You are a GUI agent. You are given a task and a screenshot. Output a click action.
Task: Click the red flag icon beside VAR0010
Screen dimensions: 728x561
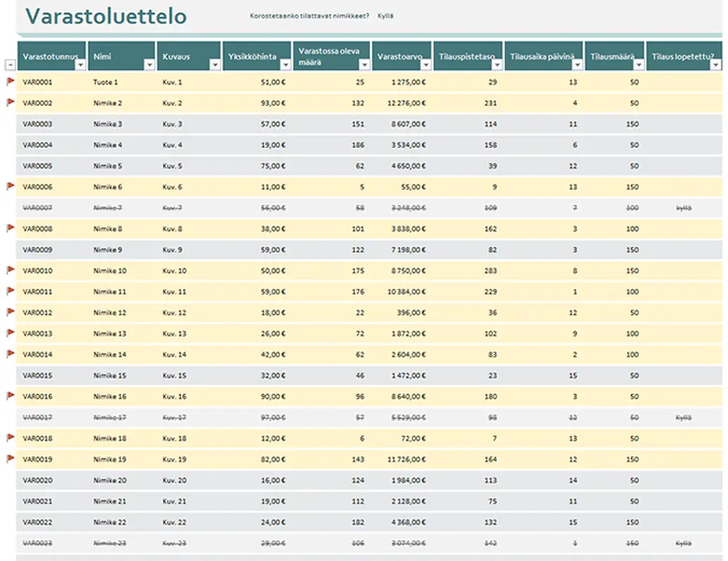(x=11, y=270)
